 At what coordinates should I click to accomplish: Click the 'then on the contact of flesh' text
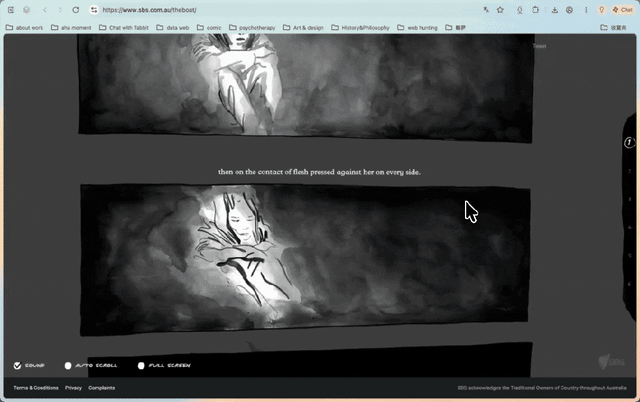tap(319, 172)
